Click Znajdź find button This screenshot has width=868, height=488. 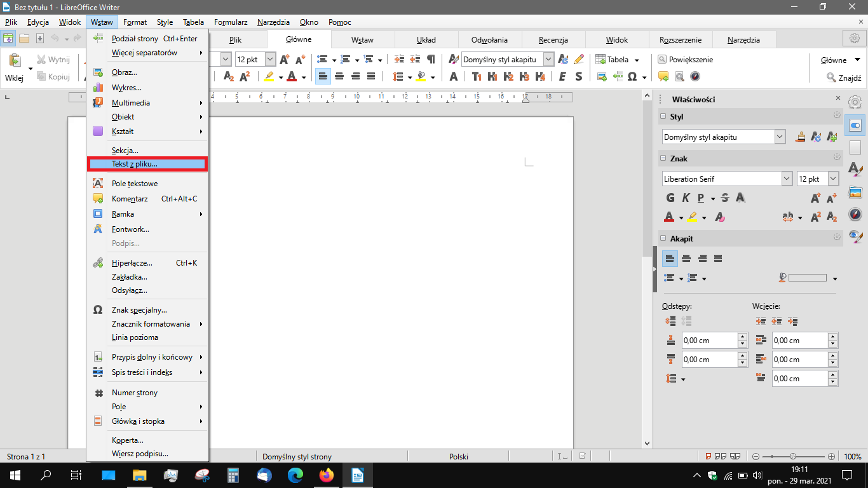(844, 78)
